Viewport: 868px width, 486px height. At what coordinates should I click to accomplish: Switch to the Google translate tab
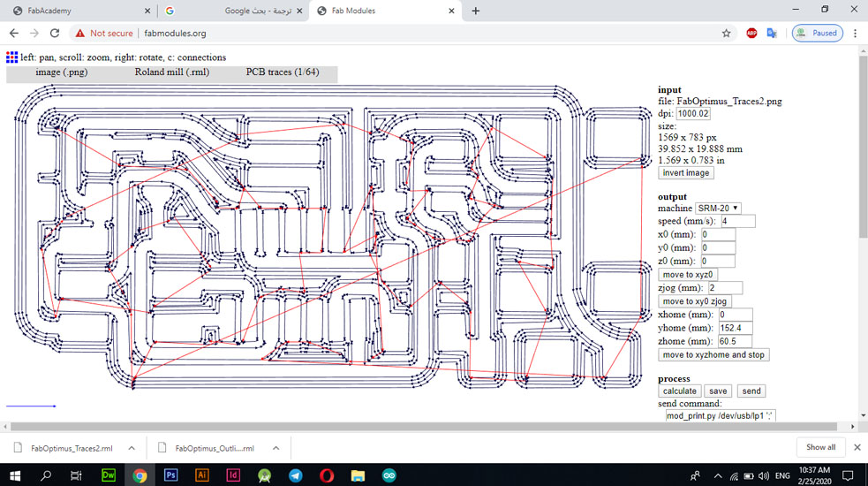pyautogui.click(x=232, y=11)
